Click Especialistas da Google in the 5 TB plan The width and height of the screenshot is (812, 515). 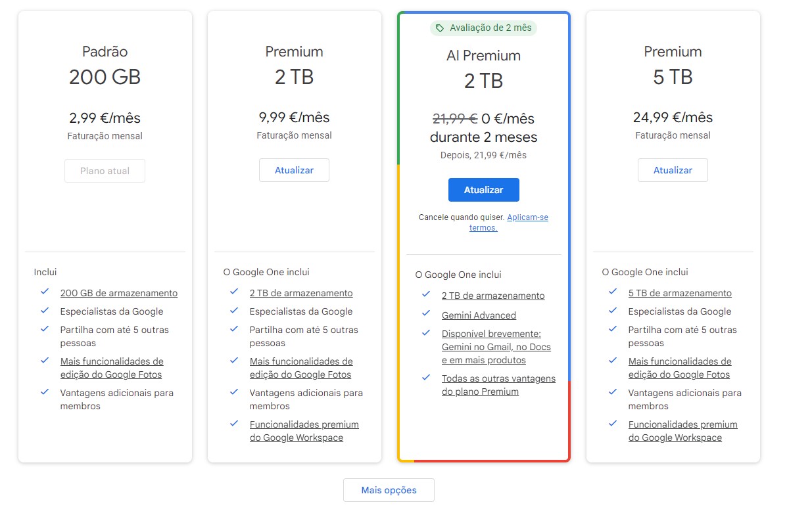pyautogui.click(x=680, y=311)
